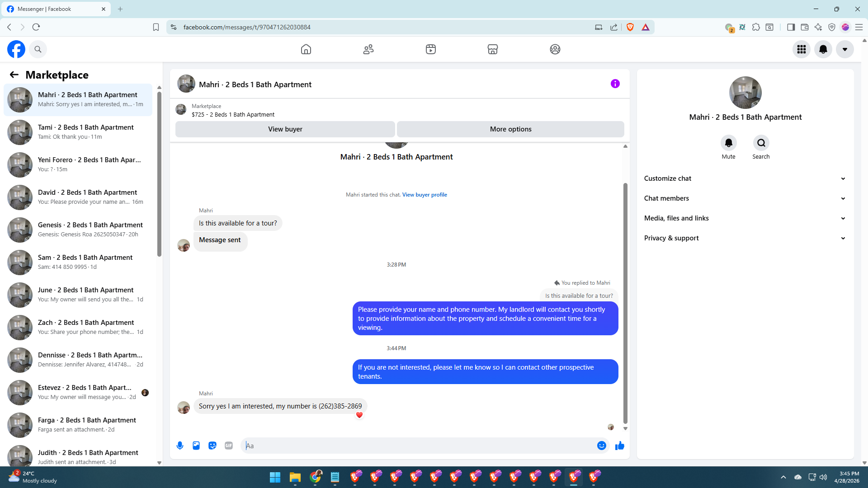Open the GIF picker icon
This screenshot has height=488, width=868.
[229, 446]
